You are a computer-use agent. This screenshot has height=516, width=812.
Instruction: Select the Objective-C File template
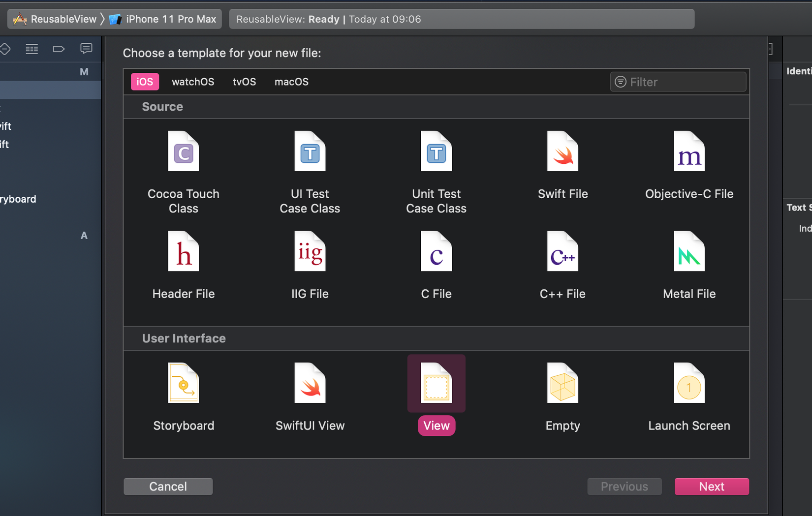tap(689, 152)
